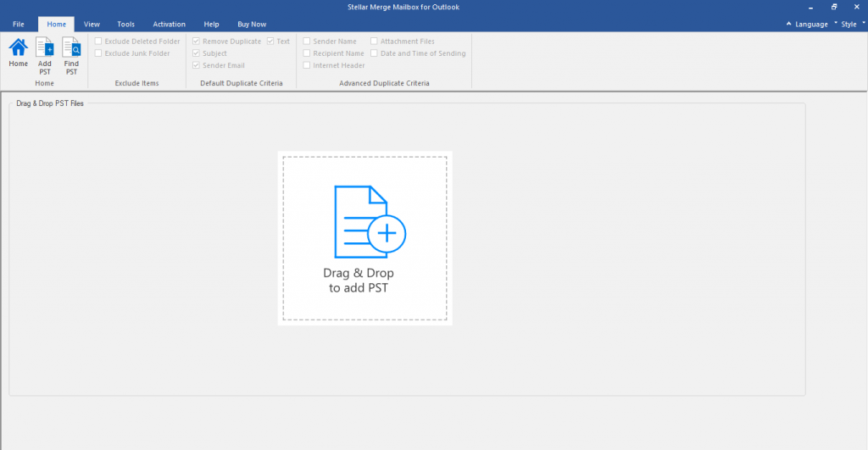
Task: Enable Attachment Files criteria checkbox
Action: click(374, 41)
